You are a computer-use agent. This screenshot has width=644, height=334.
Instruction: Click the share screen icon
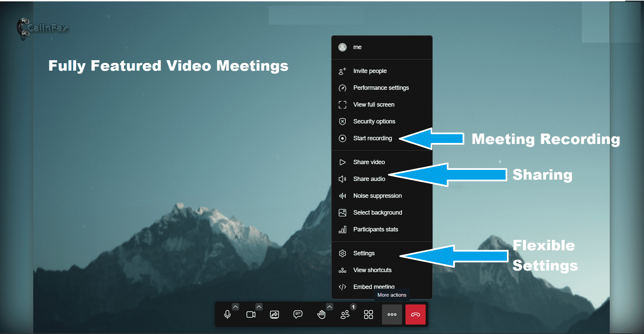point(274,314)
